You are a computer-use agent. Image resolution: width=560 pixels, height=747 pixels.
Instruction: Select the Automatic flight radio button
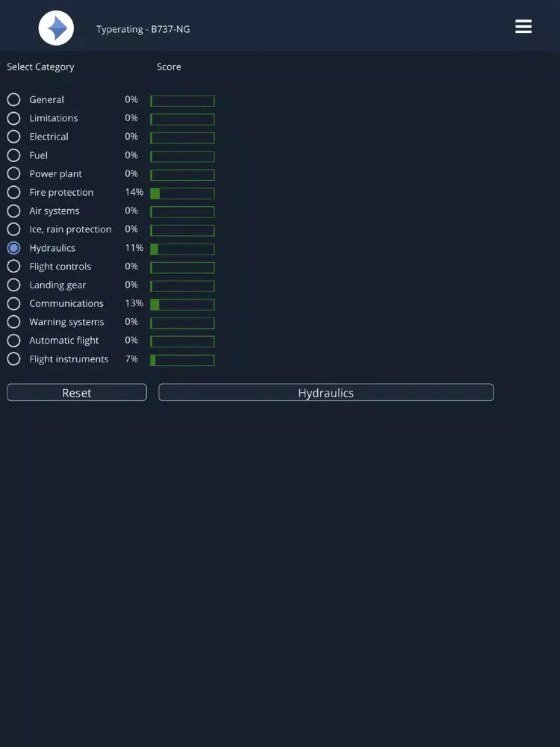(13, 341)
